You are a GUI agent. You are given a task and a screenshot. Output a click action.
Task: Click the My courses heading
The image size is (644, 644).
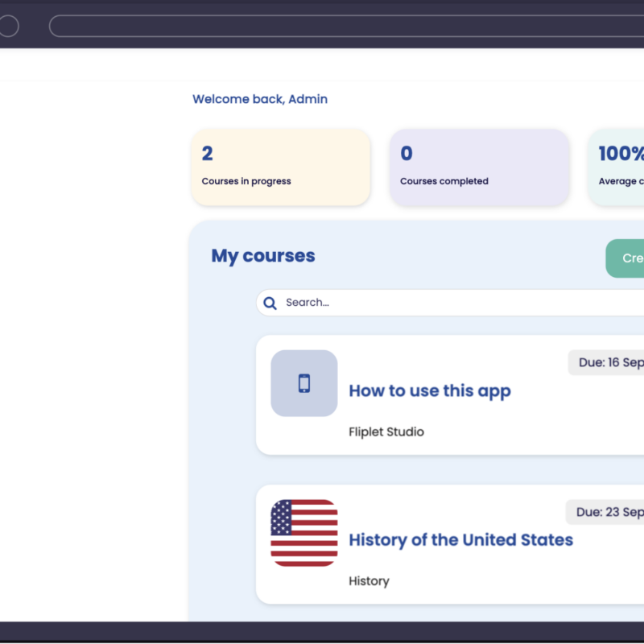[x=263, y=256]
